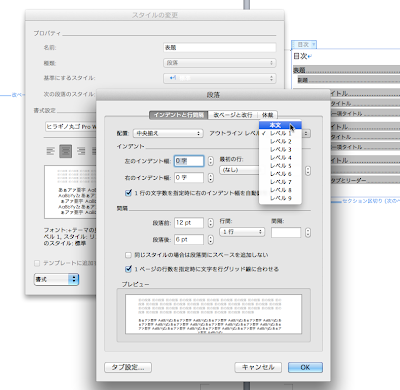The height and width of the screenshot is (390, 400).
Task: Choose レベル 4 outline level
Action: (x=280, y=157)
